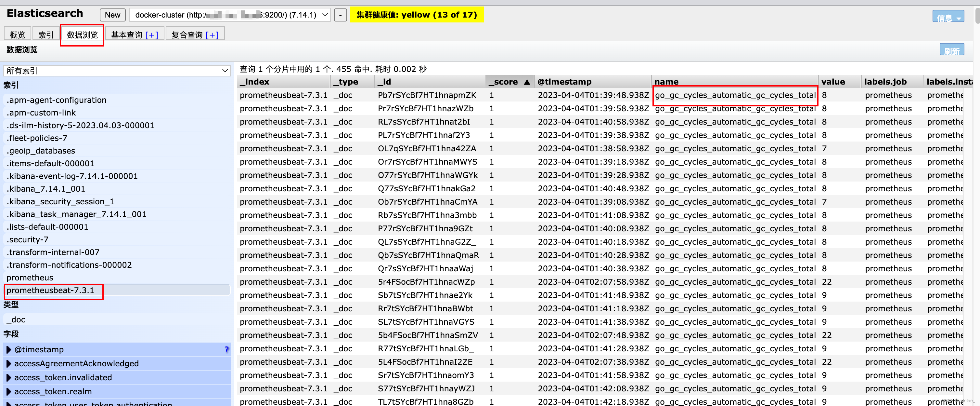980x406 pixels.
Task: Click the Elasticsearch title heading
Action: tap(45, 13)
